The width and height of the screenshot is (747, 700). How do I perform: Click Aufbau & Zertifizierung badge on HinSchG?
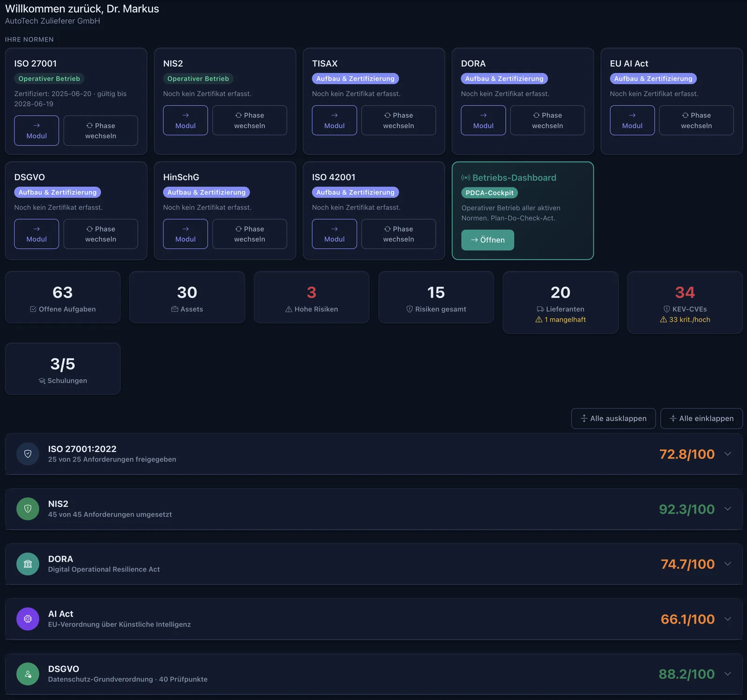206,192
